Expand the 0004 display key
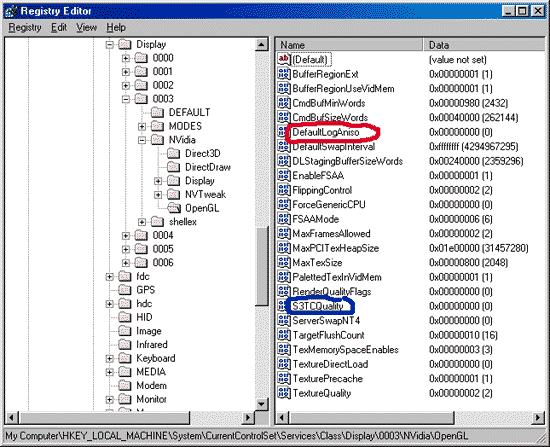The width and height of the screenshot is (550, 447). (126, 235)
